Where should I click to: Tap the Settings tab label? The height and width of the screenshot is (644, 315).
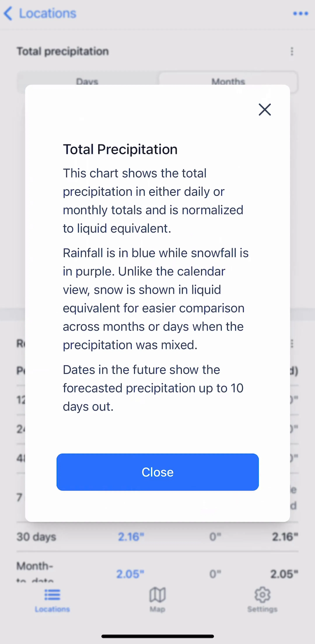click(262, 609)
